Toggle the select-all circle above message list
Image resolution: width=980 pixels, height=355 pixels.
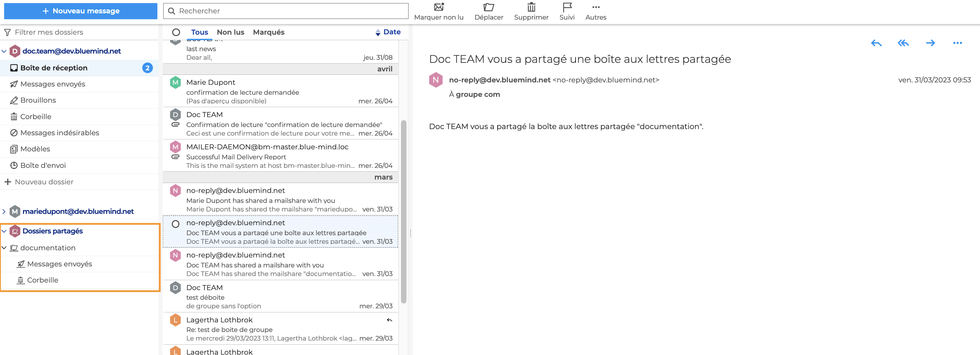point(176,32)
